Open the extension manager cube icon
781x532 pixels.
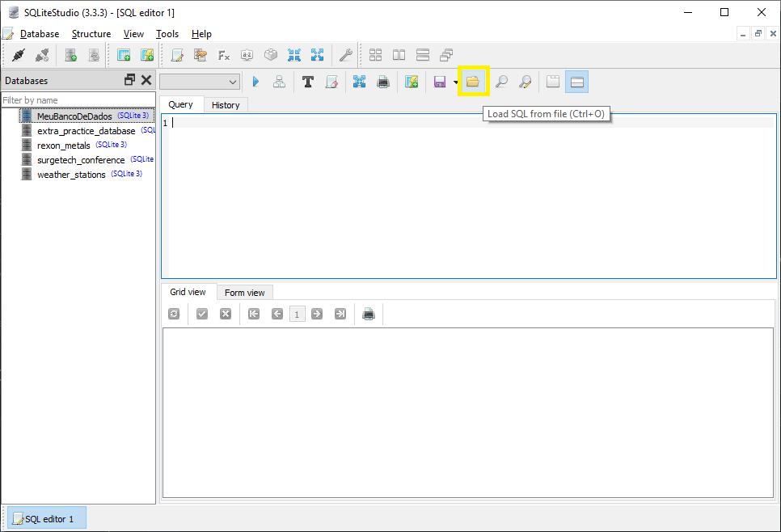(271, 55)
